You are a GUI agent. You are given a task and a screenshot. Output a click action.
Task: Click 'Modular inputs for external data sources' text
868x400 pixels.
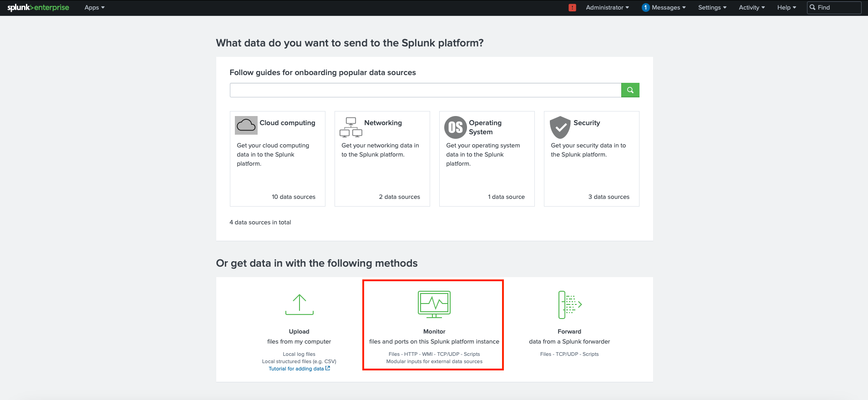coord(434,362)
